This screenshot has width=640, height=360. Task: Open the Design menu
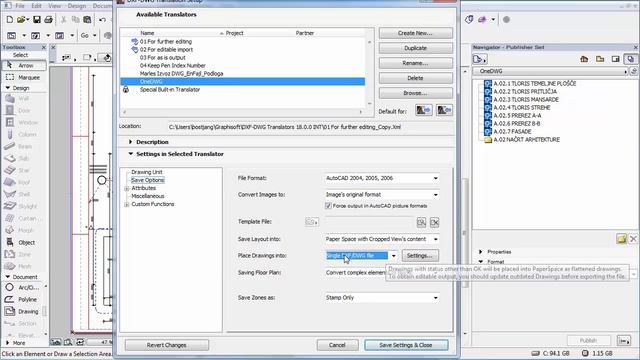click(77, 6)
